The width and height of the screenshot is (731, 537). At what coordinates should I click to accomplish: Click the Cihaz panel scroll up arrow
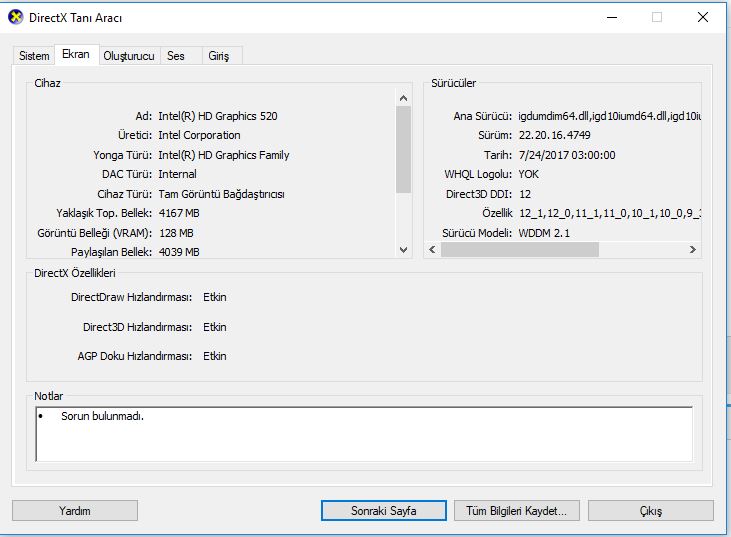[x=404, y=98]
